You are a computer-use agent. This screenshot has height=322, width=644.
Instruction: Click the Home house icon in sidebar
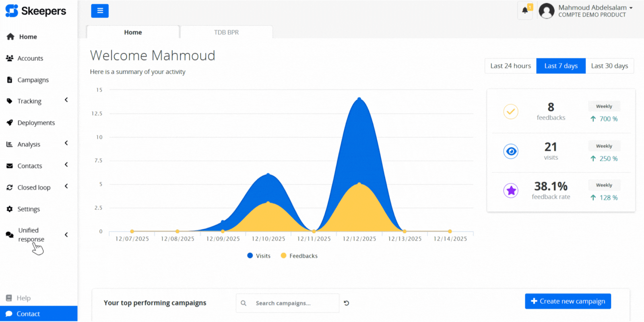[10, 37]
